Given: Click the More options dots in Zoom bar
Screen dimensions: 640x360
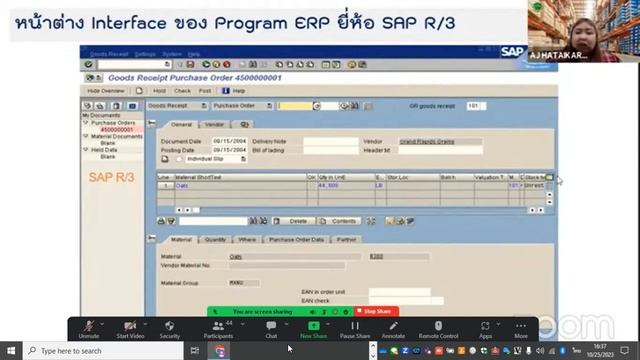Looking at the screenshot, I should (521, 326).
